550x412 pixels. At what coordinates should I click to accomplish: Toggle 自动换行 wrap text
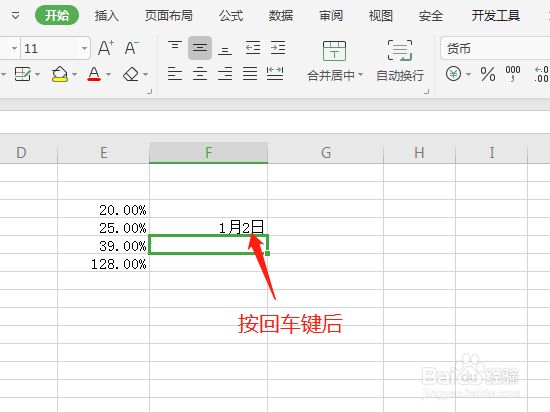tap(400, 60)
